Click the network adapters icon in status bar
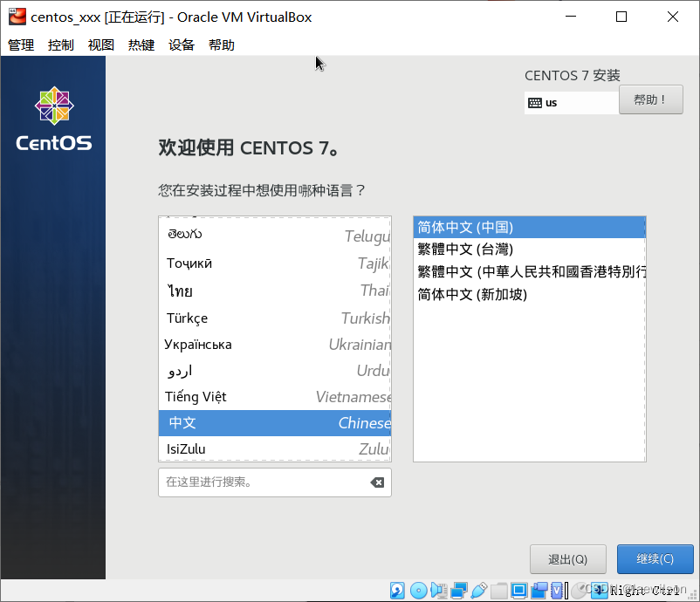Screen dimensions: 700x602 459,591
